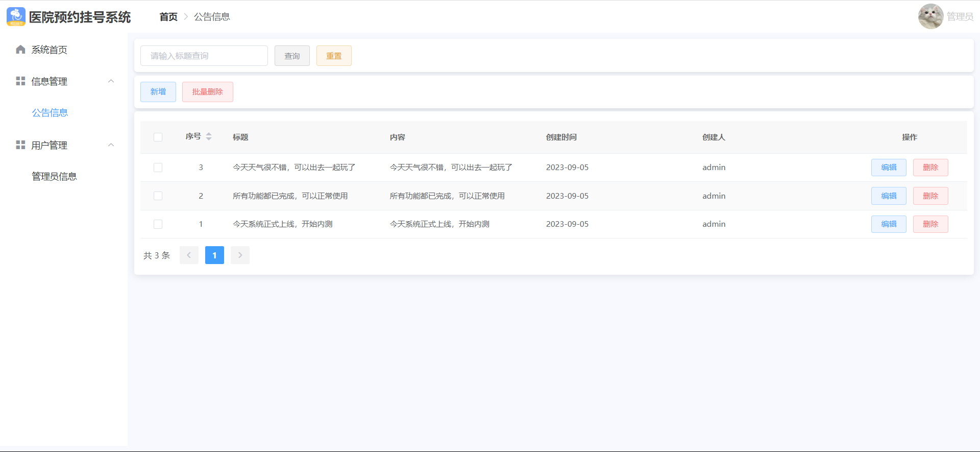This screenshot has height=452, width=980.
Task: Collapse the 用户管理 menu chevron
Action: pyautogui.click(x=111, y=145)
